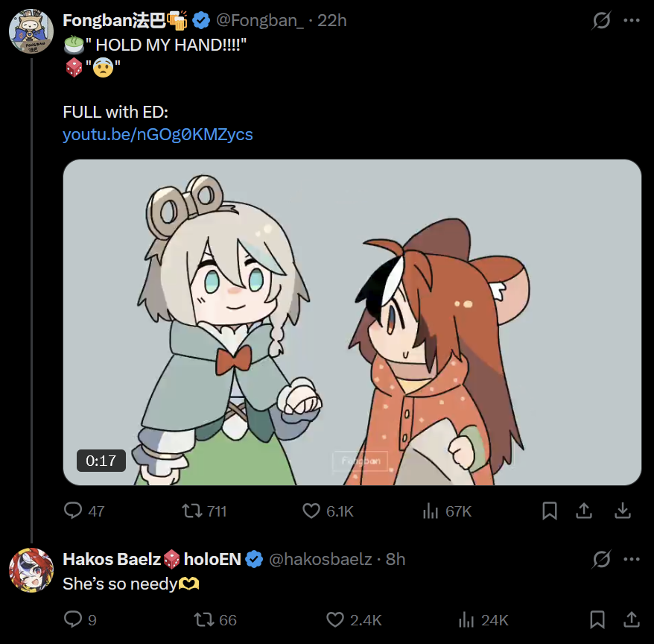View analytics of Fongban's post
The image size is (654, 644).
(x=431, y=511)
